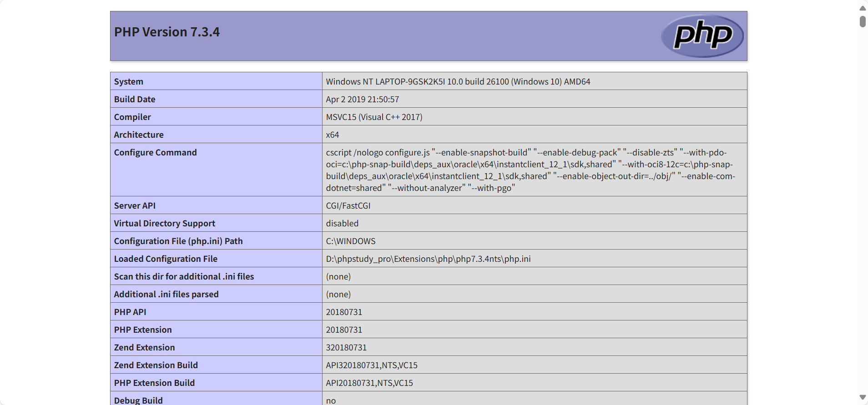Click the 'Apr 2 2019 21:50:57' value

pyautogui.click(x=363, y=99)
